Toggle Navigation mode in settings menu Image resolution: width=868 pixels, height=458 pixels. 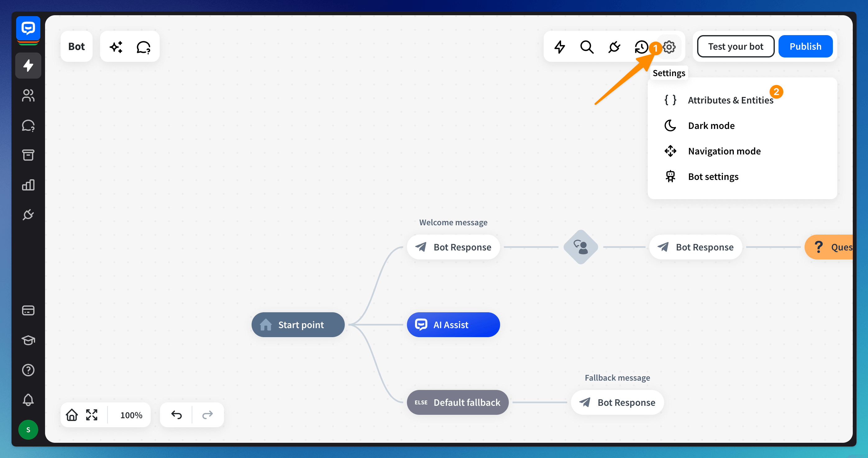click(724, 151)
